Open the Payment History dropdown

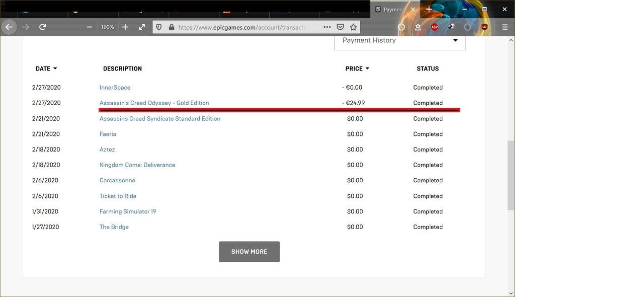[400, 40]
